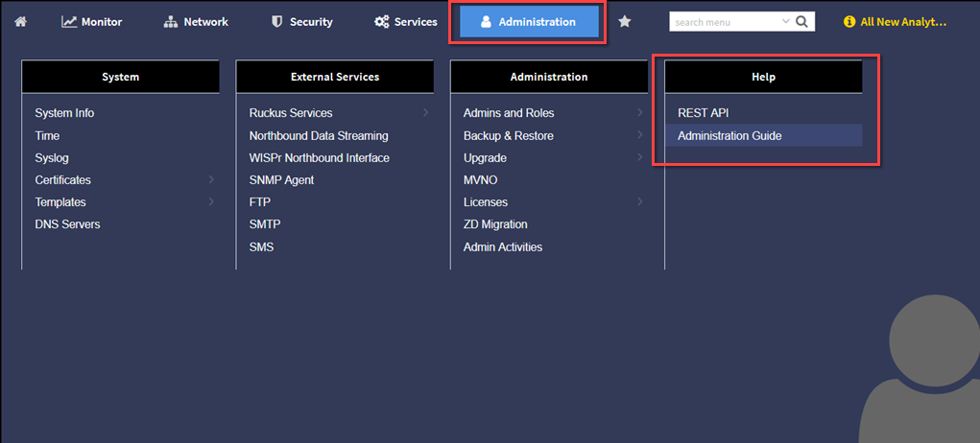The height and width of the screenshot is (443, 980).
Task: Open System Info
Action: (x=64, y=113)
